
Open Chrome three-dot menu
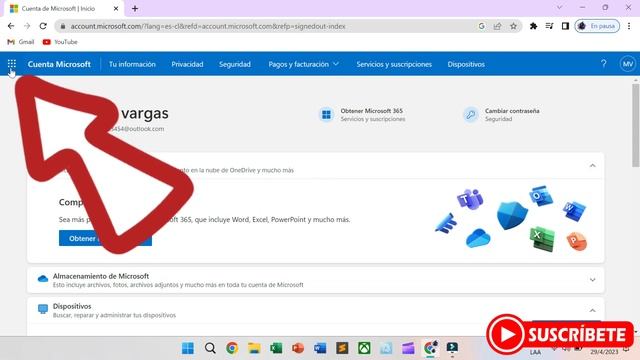(629, 26)
